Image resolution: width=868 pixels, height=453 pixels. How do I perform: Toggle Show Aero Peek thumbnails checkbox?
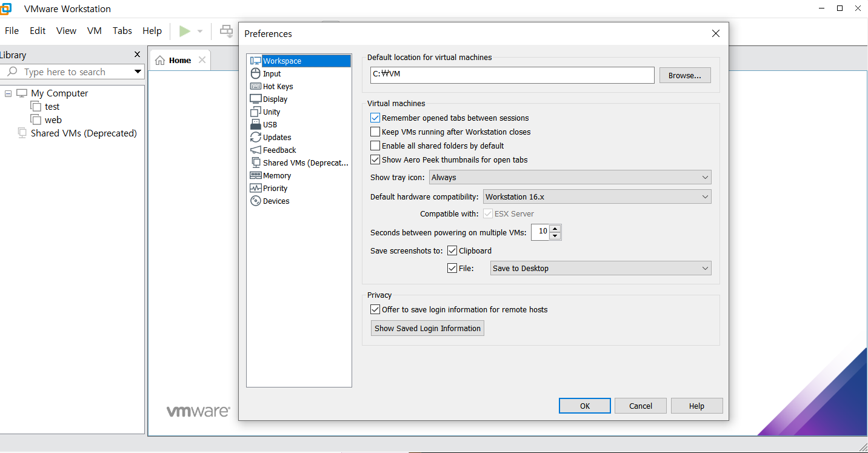375,159
